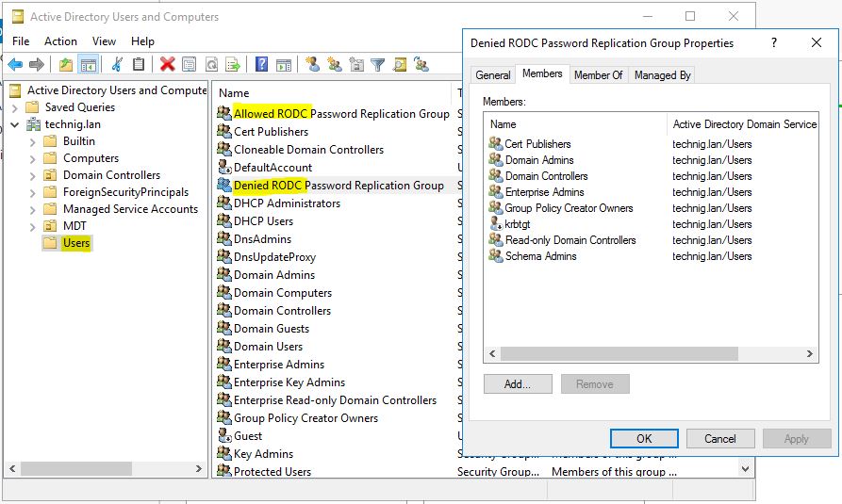
Task: Click the Members list horizontal scrollbar
Action: pyautogui.click(x=619, y=353)
